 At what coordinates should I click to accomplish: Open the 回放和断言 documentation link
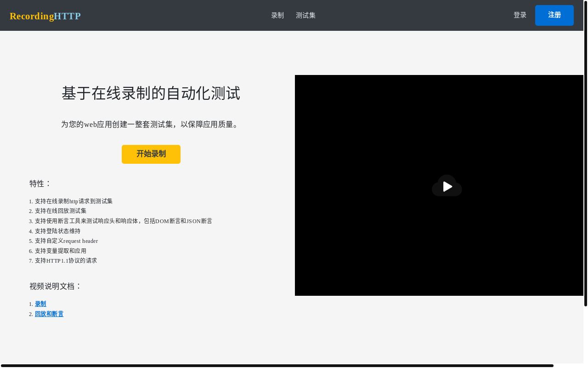[49, 314]
